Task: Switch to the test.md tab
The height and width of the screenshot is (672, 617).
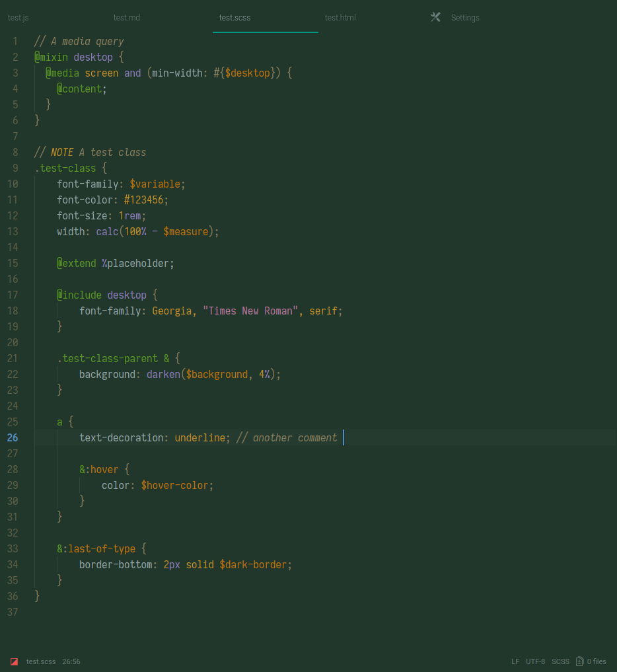Action: click(127, 18)
